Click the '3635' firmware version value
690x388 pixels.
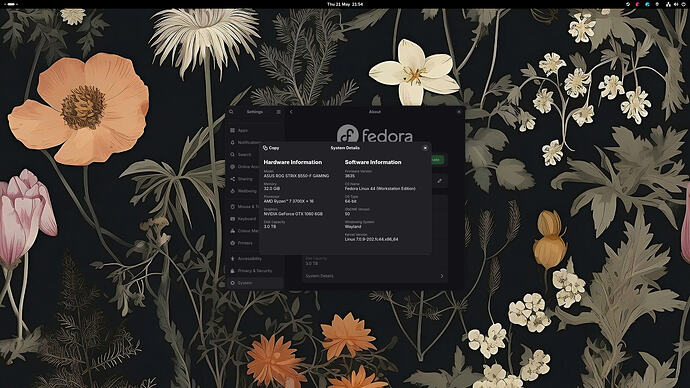coord(349,176)
